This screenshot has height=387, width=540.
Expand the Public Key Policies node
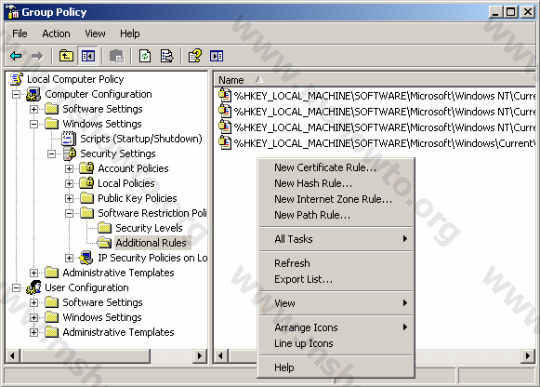click(69, 198)
